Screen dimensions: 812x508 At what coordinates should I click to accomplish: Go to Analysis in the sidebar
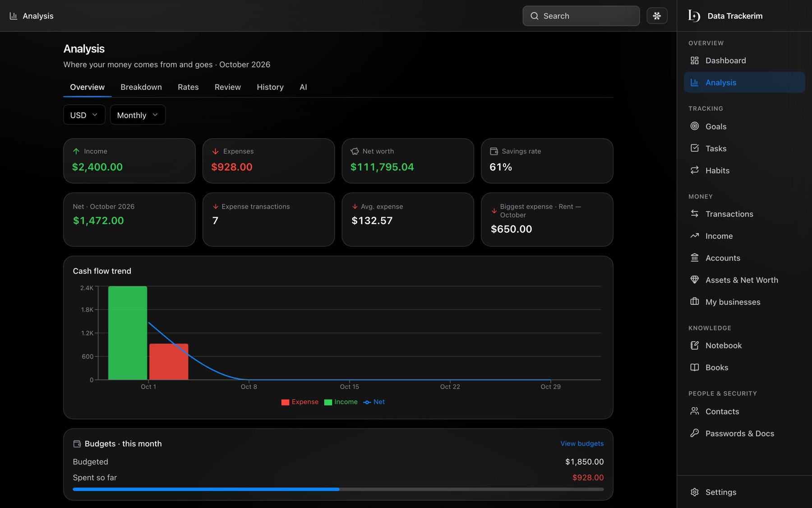click(744, 82)
